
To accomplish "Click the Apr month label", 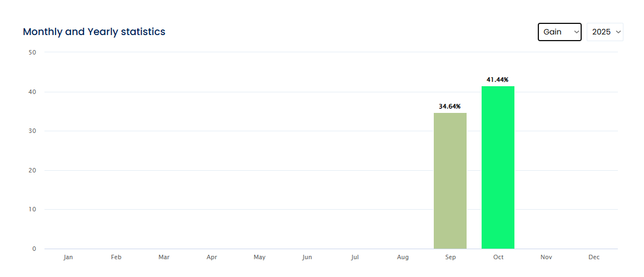I will [x=212, y=258].
